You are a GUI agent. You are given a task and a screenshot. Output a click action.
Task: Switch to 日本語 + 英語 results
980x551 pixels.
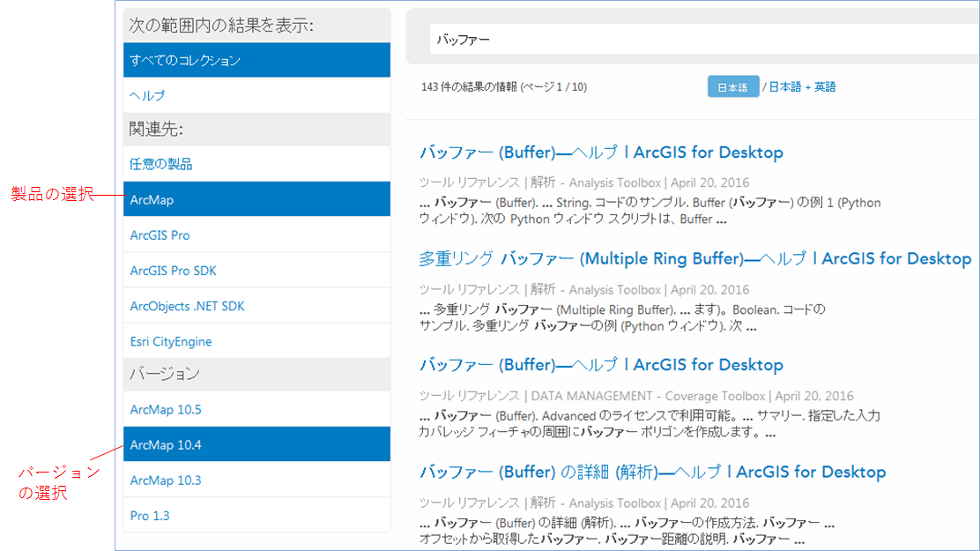point(802,87)
